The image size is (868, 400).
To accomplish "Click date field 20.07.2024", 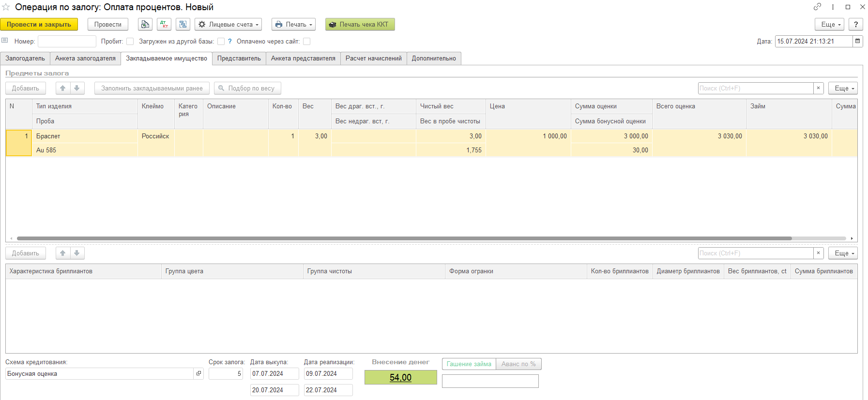I will 274,390.
